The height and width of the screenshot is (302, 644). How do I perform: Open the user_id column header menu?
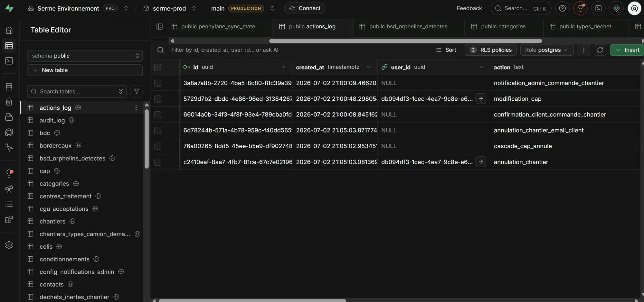(x=481, y=67)
